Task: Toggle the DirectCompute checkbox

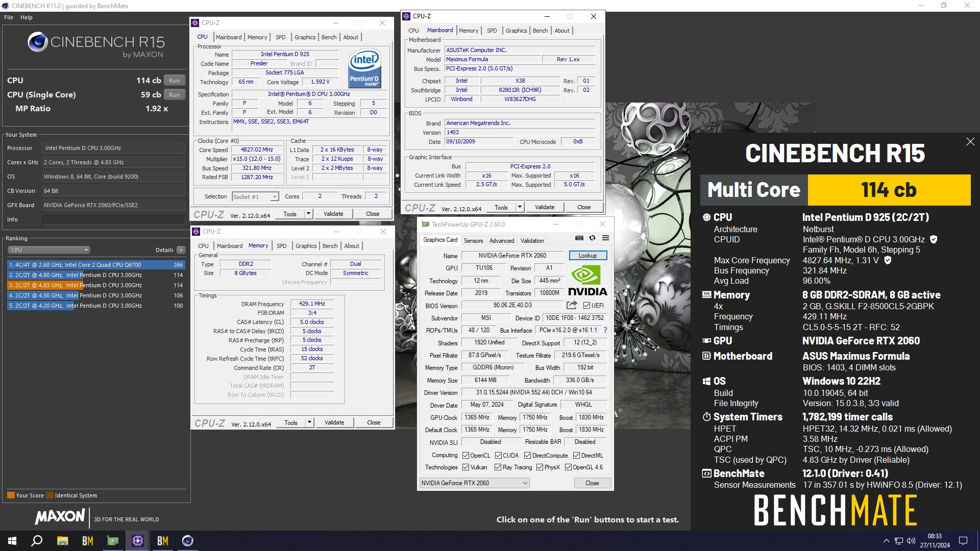Action: click(528, 456)
